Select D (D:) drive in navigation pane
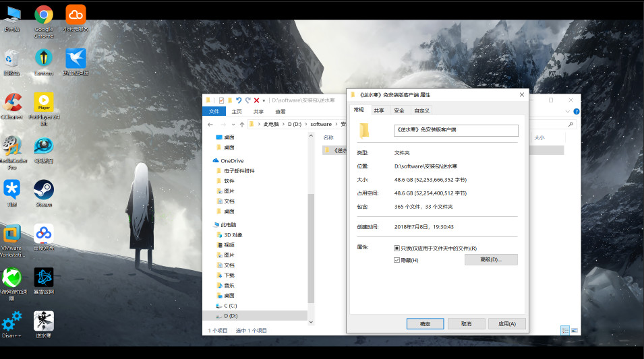Viewport: 644px width, 359px height. point(255,316)
